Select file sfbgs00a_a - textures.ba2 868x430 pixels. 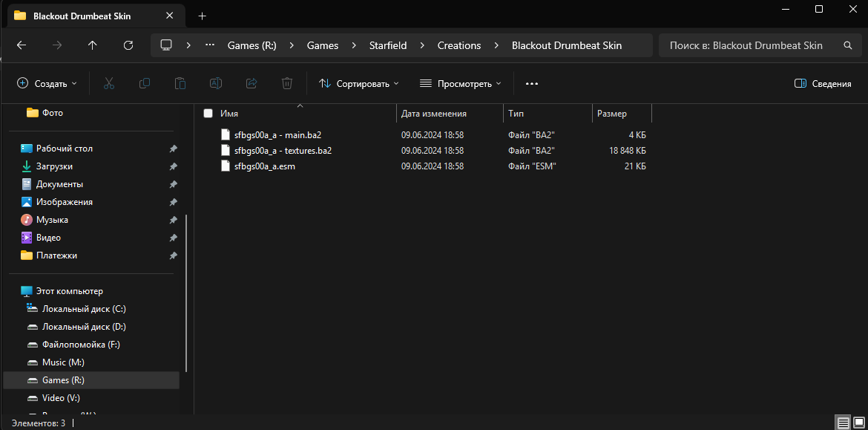click(x=283, y=150)
